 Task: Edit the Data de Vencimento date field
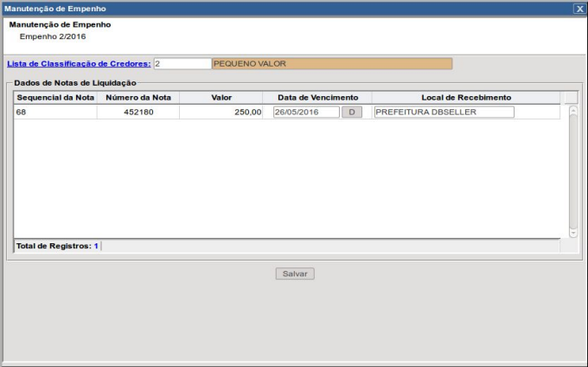306,113
